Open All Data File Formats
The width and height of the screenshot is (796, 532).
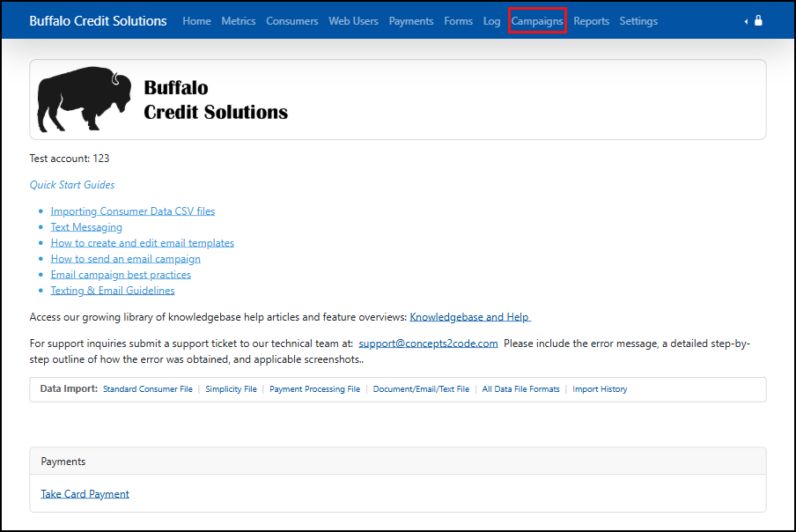point(521,388)
